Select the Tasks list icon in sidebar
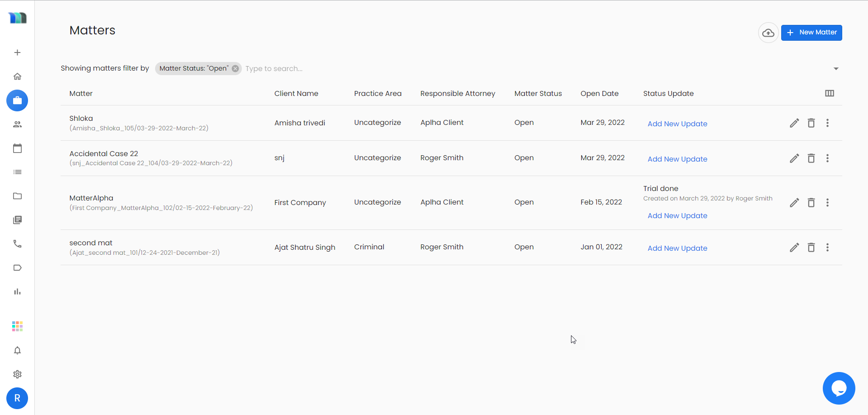Image resolution: width=868 pixels, height=415 pixels. [17, 172]
